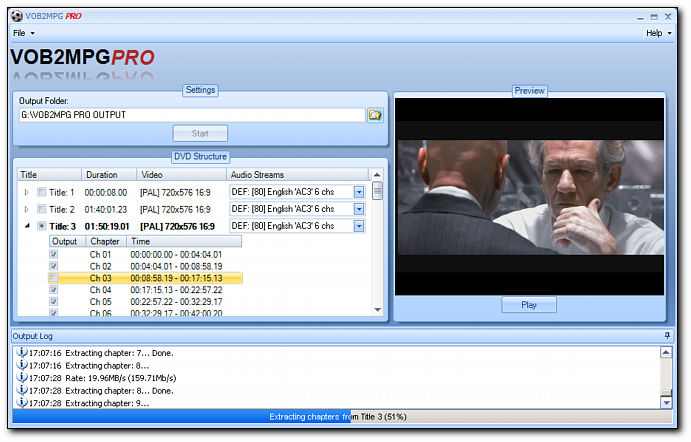Click the Output Folder path field
Image resolution: width=691 pixels, height=442 pixels.
pyautogui.click(x=192, y=115)
